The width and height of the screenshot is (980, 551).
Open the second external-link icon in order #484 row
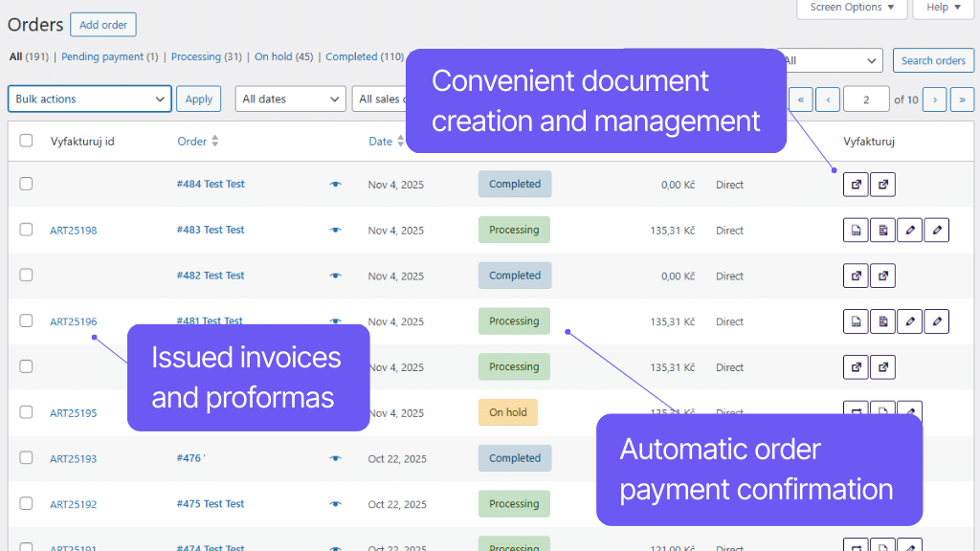point(882,185)
